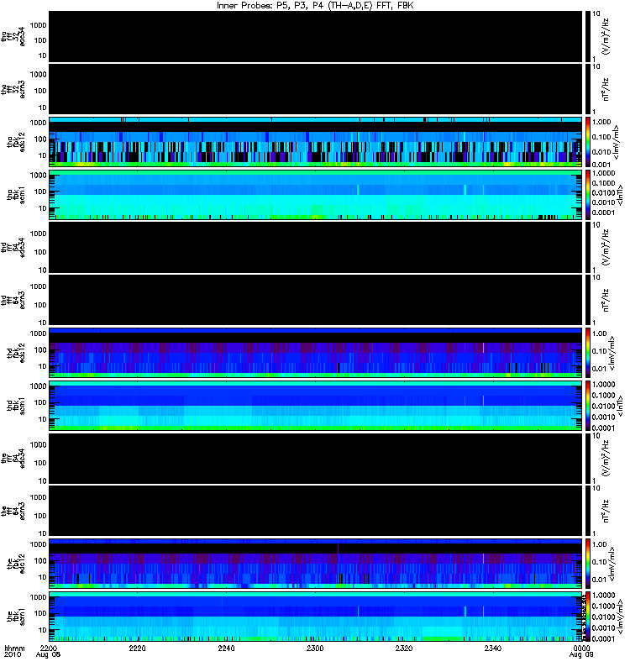This screenshot has width=630, height=672.
Task: Click the tha fbk scm1 rainbow color bar
Action: pyautogui.click(x=588, y=195)
